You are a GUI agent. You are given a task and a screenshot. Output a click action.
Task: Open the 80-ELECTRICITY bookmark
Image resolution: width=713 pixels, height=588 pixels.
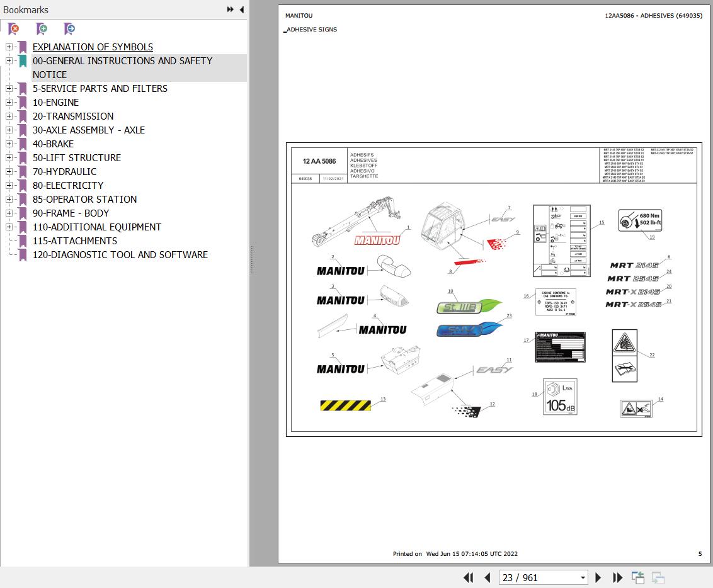tap(68, 185)
